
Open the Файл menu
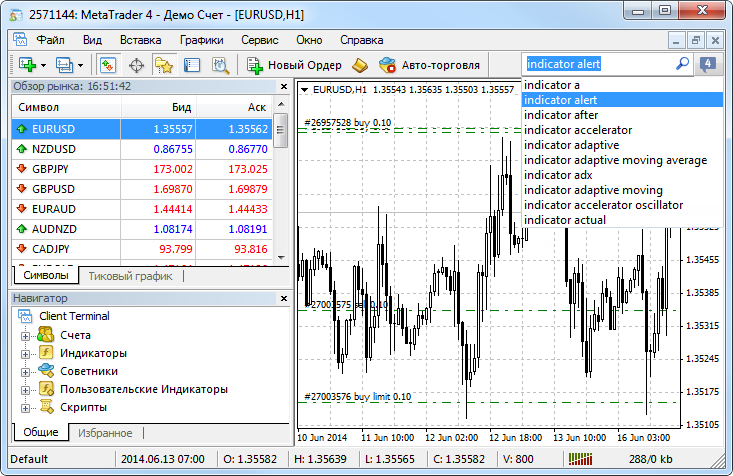click(50, 40)
